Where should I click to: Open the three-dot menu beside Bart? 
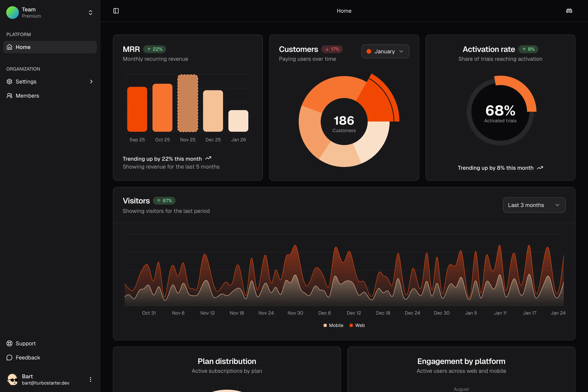click(91, 379)
